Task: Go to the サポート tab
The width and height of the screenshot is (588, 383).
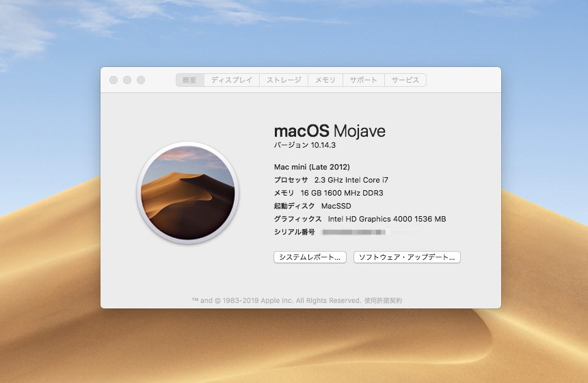Action: (x=364, y=80)
